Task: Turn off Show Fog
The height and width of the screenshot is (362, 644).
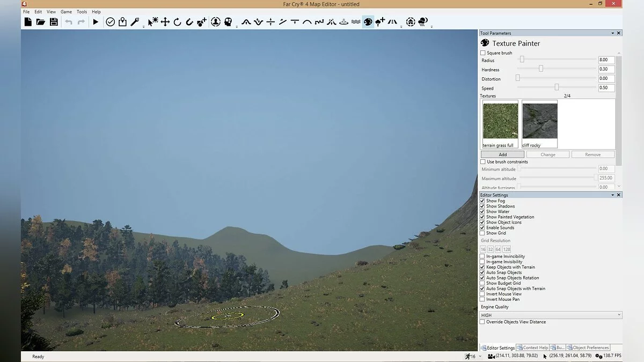Action: tap(482, 201)
